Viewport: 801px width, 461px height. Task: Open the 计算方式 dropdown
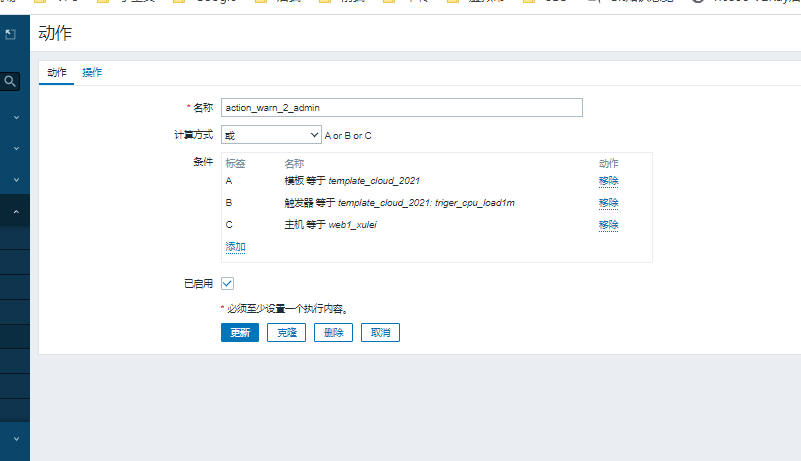click(x=270, y=134)
